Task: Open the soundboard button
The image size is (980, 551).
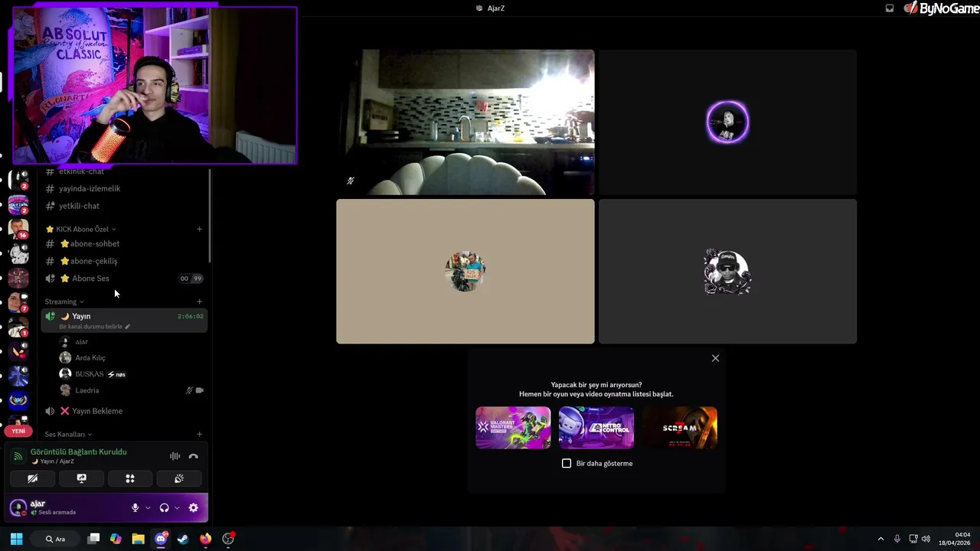Action: [x=179, y=478]
